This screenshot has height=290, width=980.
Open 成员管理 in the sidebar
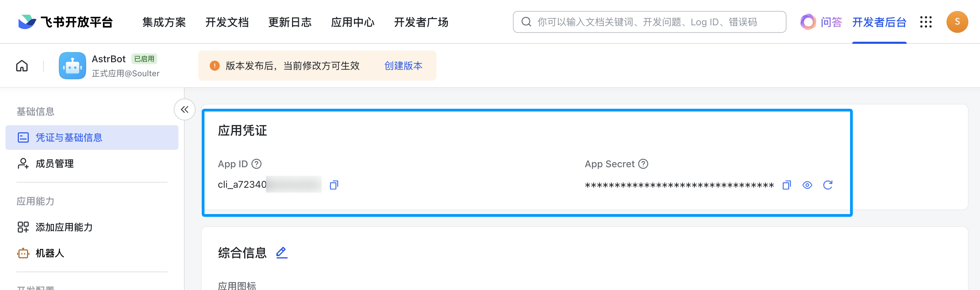(92, 164)
